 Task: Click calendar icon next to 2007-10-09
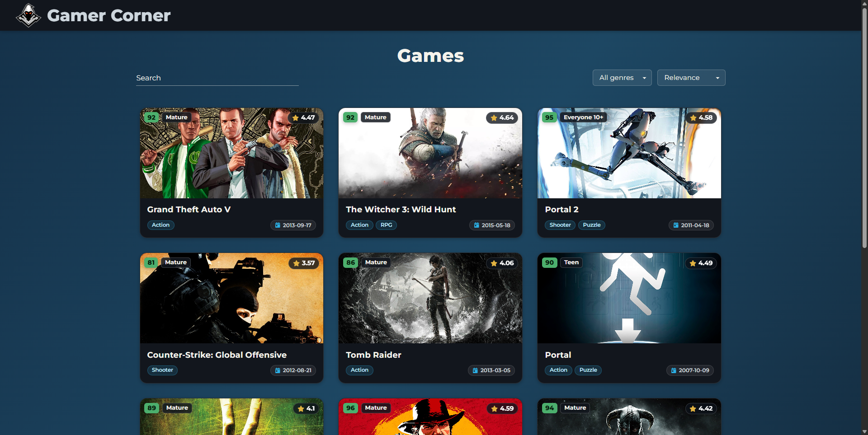pyautogui.click(x=674, y=370)
